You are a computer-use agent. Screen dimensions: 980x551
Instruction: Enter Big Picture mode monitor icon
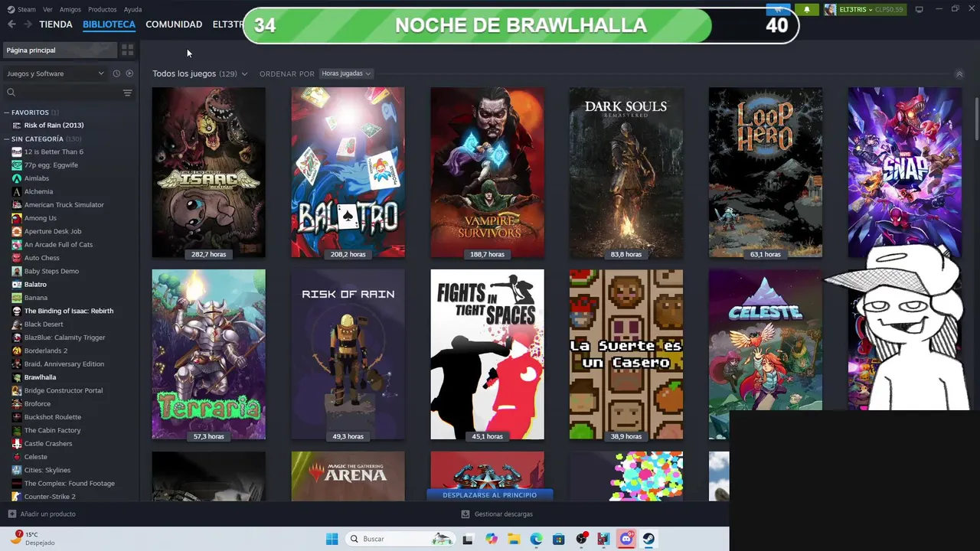(919, 9)
